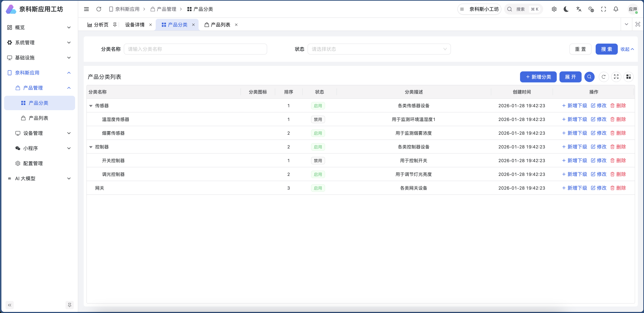This screenshot has width=644, height=313.
Task: Open 产品列表 in the sidebar
Action: (x=38, y=118)
